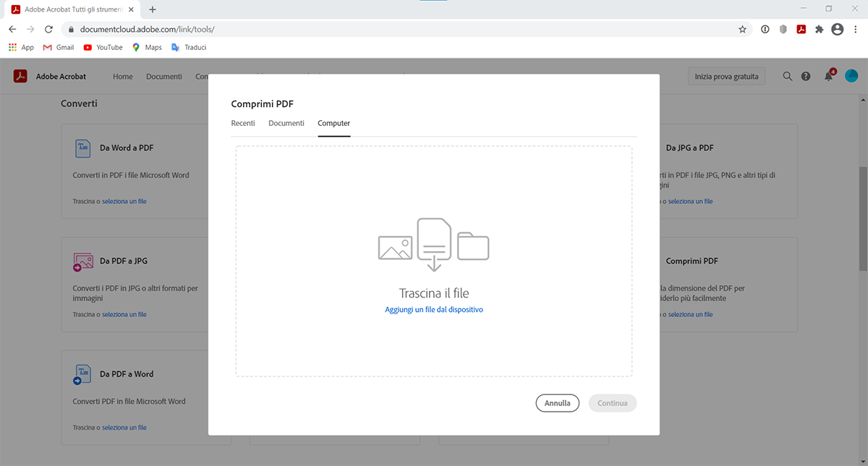Click the Da PDF a Word icon

[x=82, y=374]
